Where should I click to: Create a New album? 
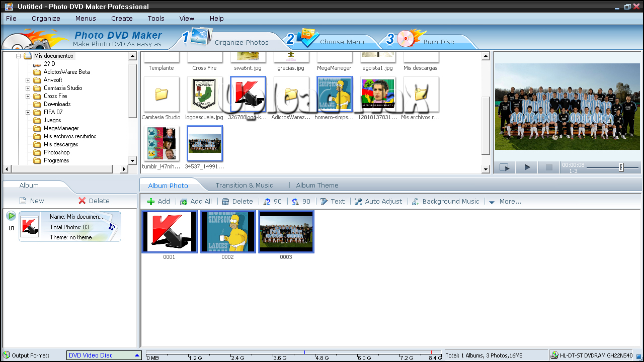pyautogui.click(x=32, y=201)
